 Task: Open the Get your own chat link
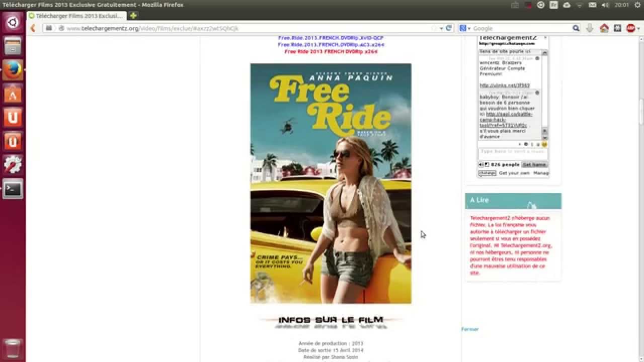point(514,173)
